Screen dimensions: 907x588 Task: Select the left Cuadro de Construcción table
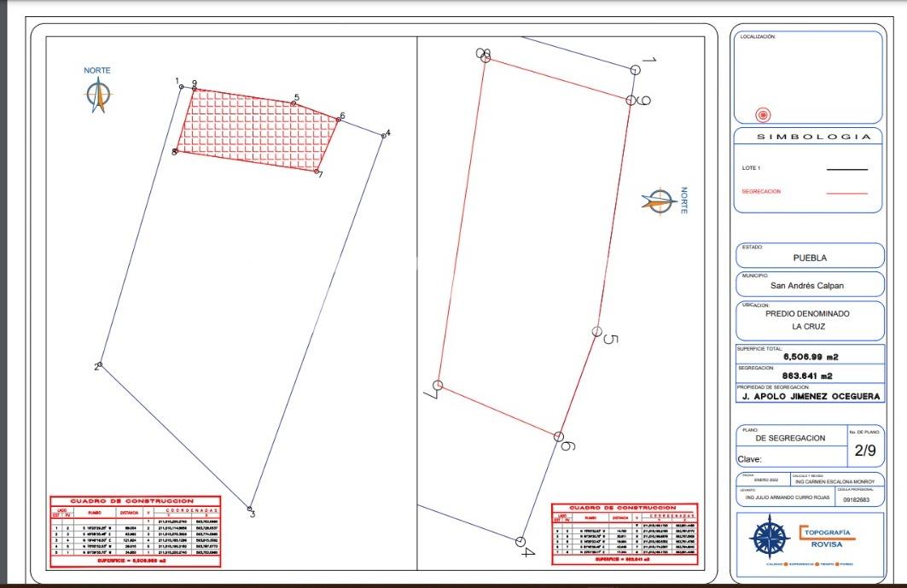136,532
